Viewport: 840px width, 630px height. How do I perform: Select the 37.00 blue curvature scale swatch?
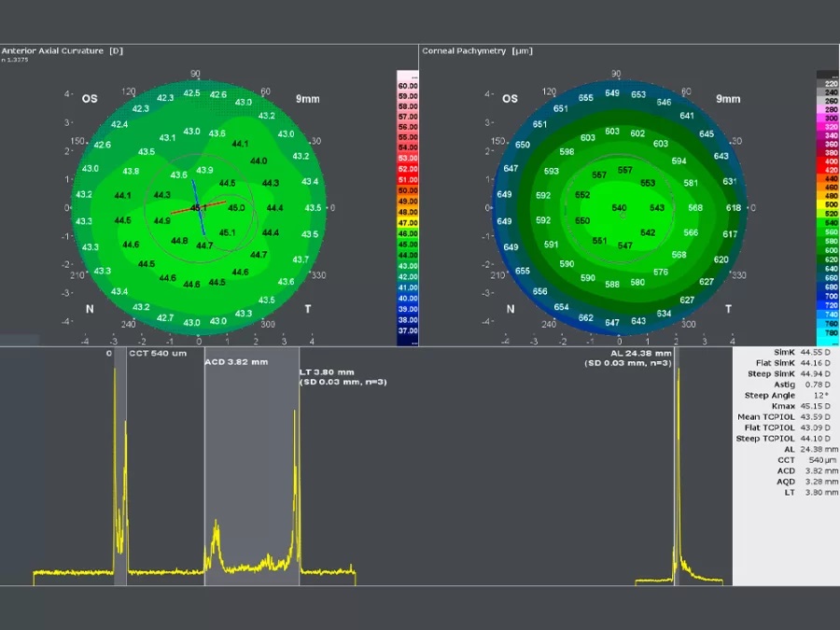point(408,329)
